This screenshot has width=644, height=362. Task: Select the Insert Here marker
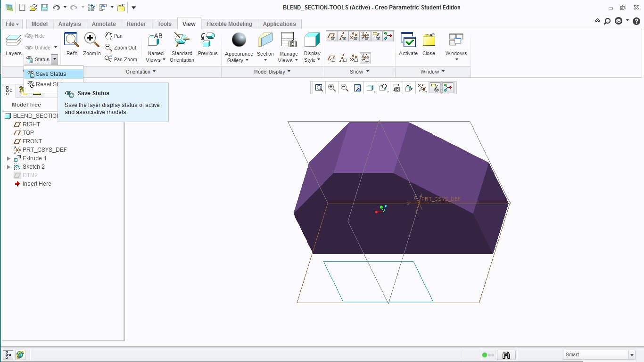coord(37,184)
